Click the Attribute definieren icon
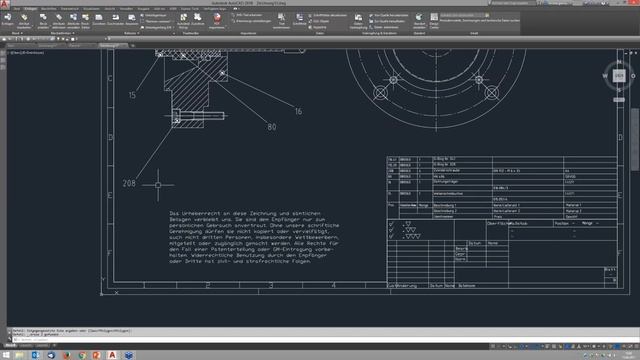 point(59,20)
